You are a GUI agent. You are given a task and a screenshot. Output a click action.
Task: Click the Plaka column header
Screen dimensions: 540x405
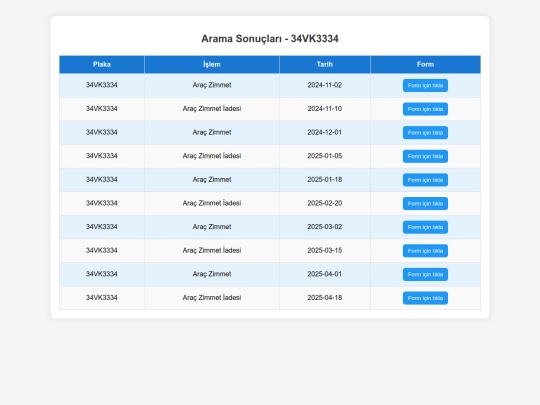coord(102,64)
